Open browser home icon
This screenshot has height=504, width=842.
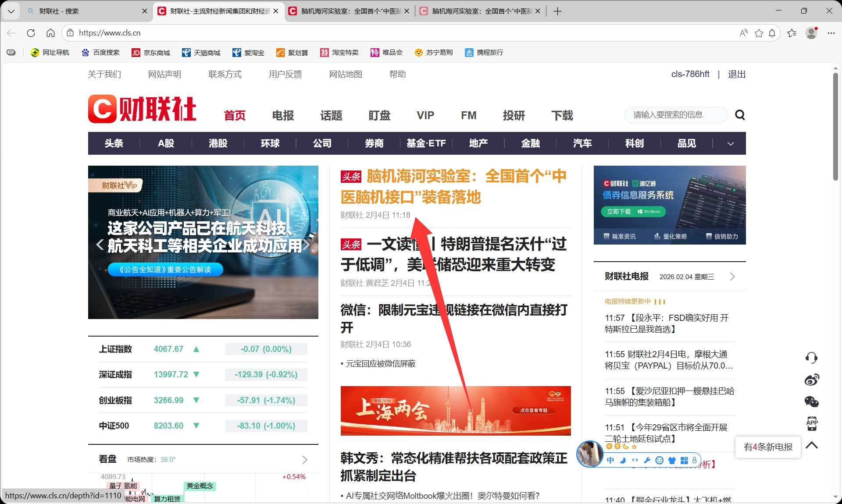[x=50, y=33]
